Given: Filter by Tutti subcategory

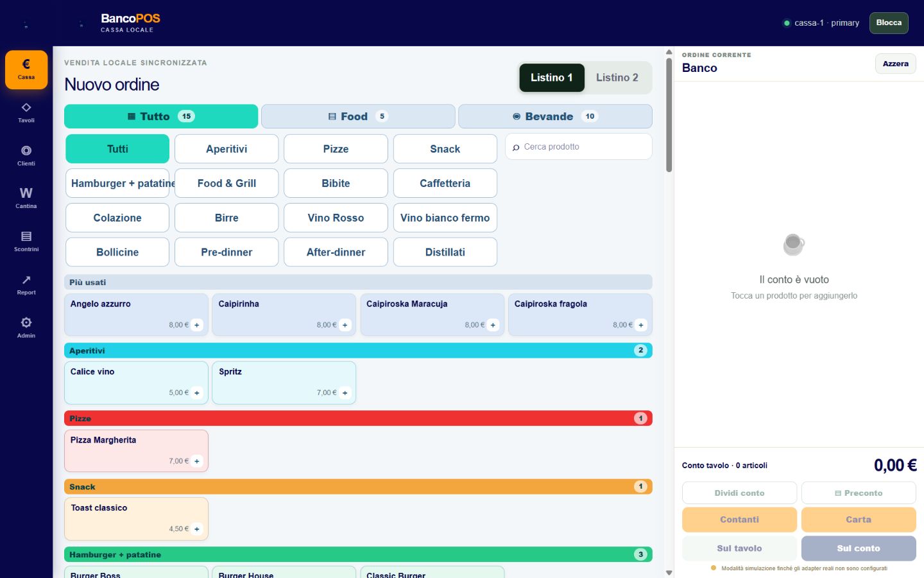Looking at the screenshot, I should coord(117,149).
